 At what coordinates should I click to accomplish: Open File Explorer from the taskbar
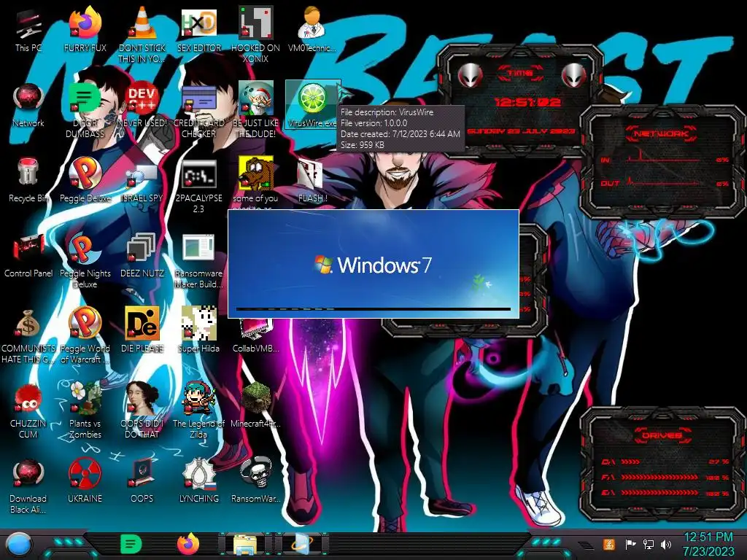pyautogui.click(x=245, y=545)
